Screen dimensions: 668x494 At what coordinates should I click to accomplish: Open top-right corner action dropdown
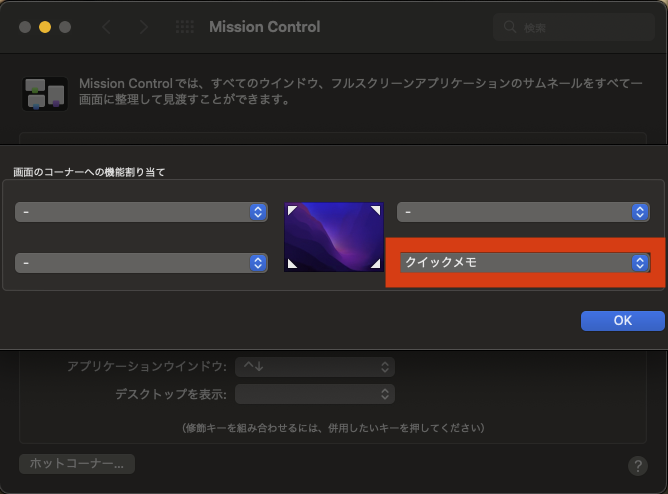click(523, 212)
